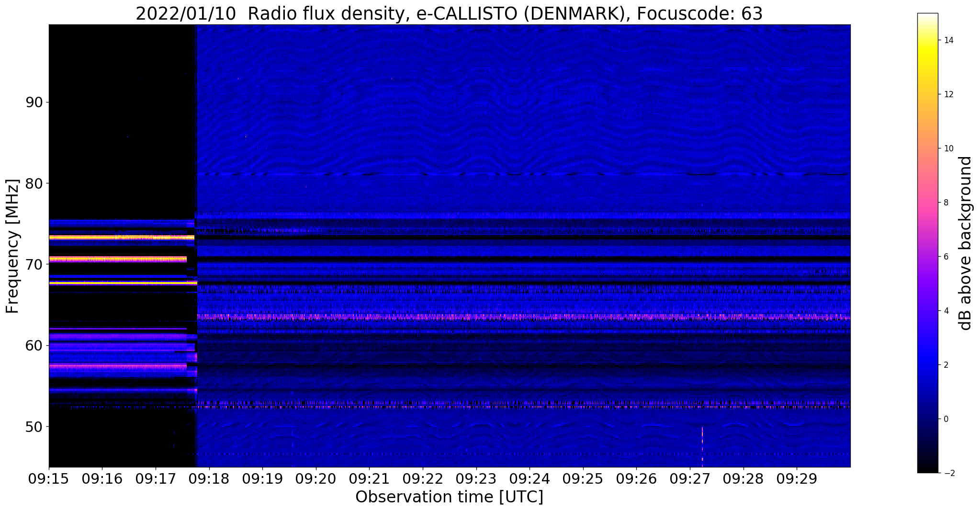Click the 09:24 time tick label

pyautogui.click(x=529, y=479)
